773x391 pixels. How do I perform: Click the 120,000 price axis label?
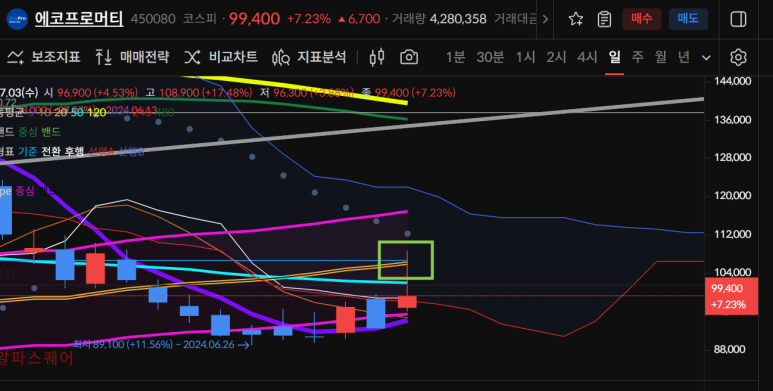[x=733, y=196]
